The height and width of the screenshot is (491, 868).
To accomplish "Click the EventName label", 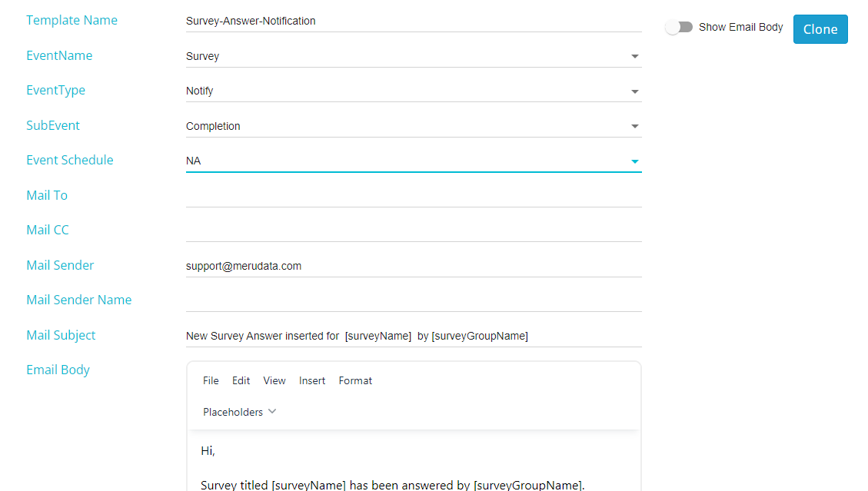I will [59, 55].
